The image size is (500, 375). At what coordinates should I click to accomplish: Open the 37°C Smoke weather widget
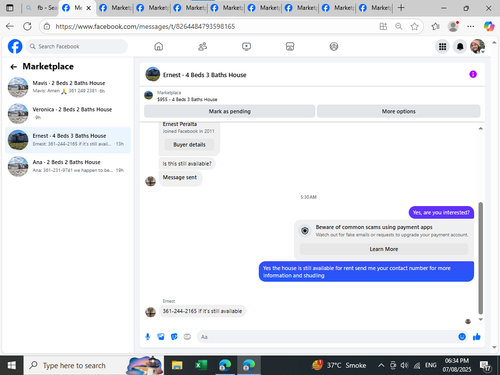(338, 365)
